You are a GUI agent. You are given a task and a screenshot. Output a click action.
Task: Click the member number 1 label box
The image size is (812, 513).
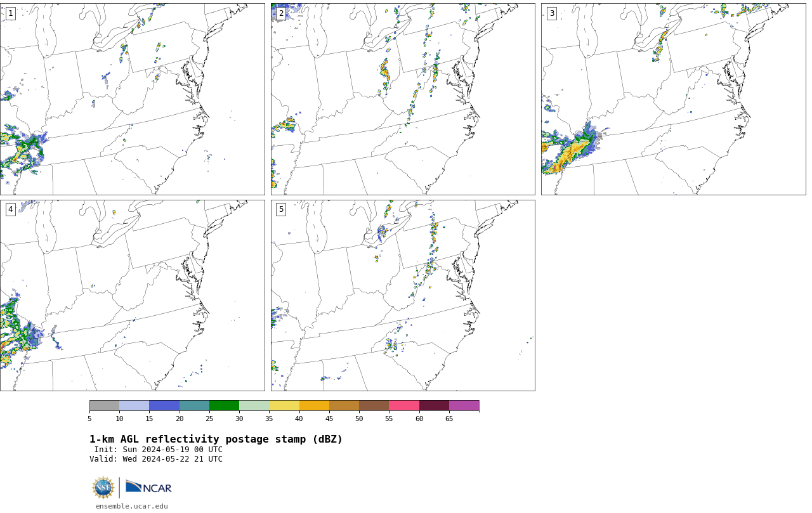coord(10,13)
